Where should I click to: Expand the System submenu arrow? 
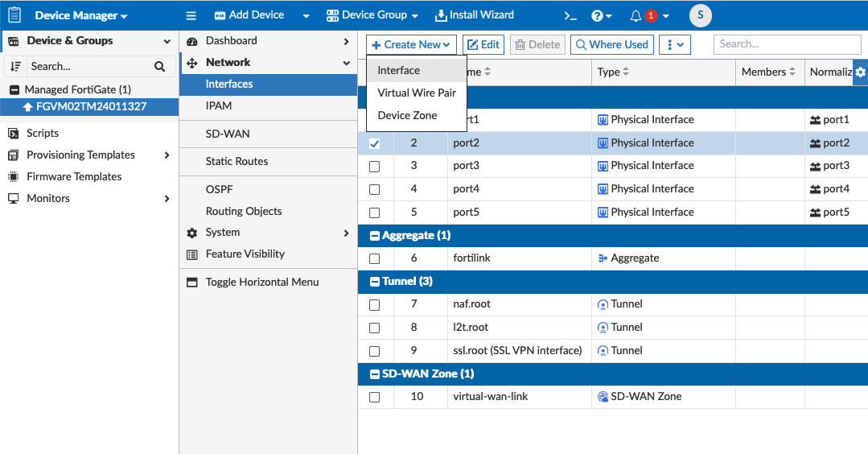(346, 233)
